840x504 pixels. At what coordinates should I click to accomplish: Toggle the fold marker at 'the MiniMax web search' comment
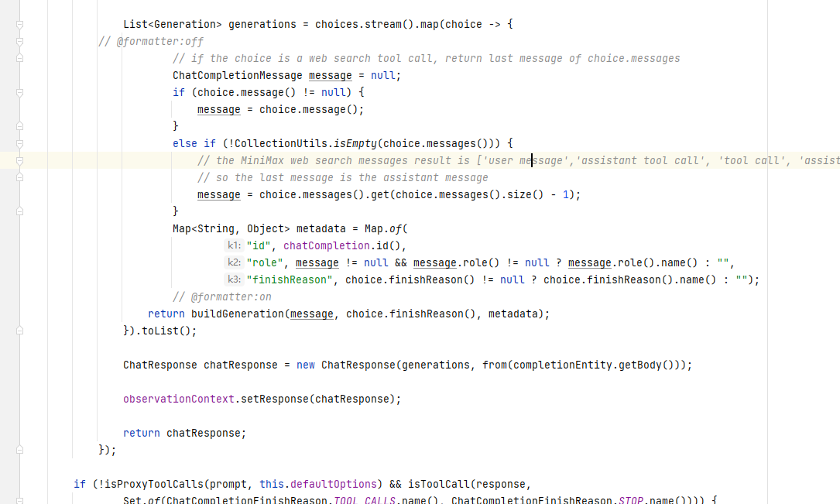point(20,161)
